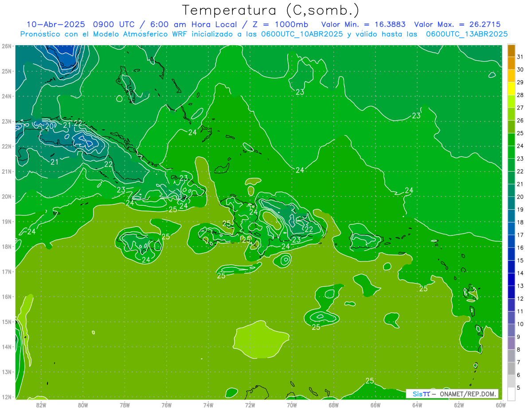Click the 62W longitude axis label

pyautogui.click(x=459, y=405)
